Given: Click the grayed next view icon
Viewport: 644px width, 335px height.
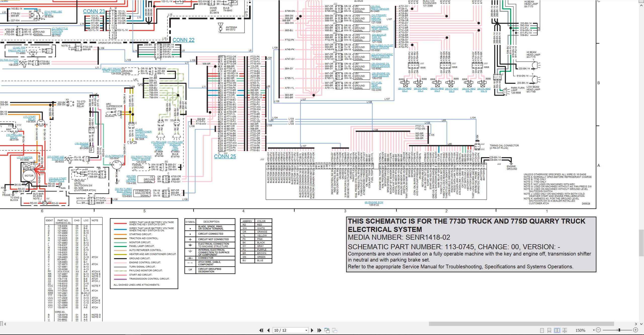Looking at the screenshot, I should (x=335, y=330).
